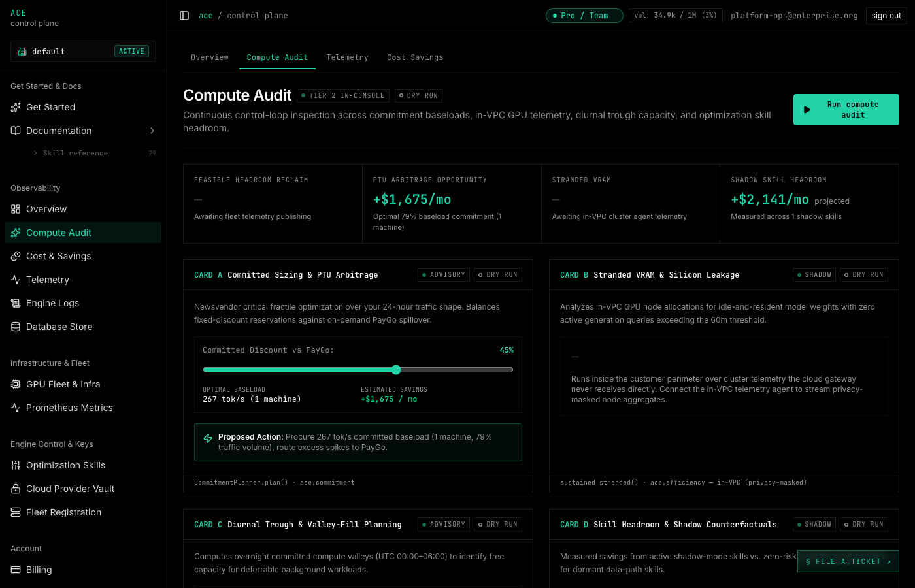
Task: Click the 45% committed discount value
Action: click(507, 350)
